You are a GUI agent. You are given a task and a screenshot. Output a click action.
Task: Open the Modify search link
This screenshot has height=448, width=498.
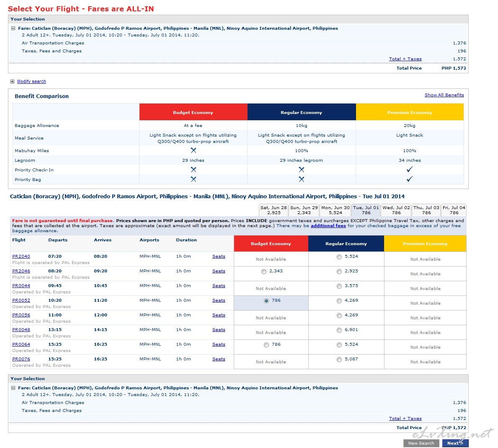(x=31, y=82)
